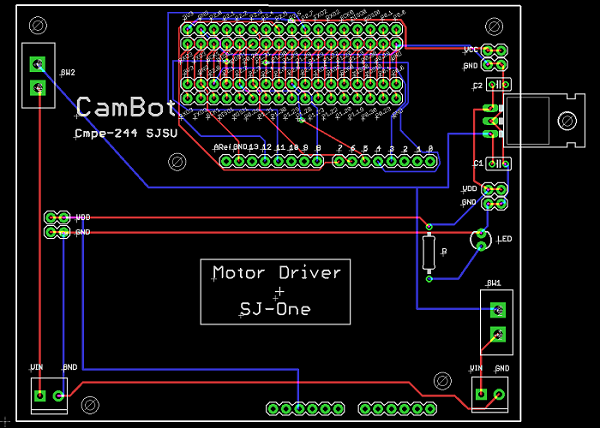This screenshot has height=428, width=600.
Task: Click the VIN label above bottom-right connector
Action: (x=476, y=368)
